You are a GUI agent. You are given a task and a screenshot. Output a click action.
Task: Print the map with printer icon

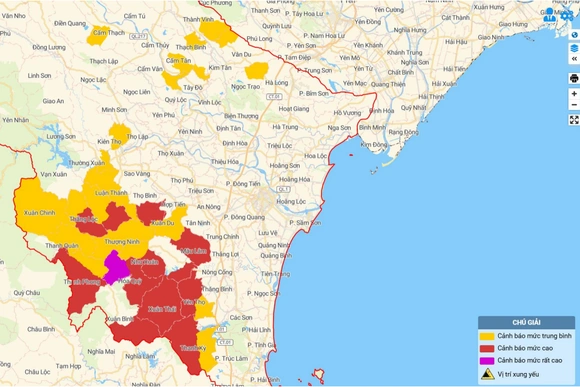click(574, 78)
